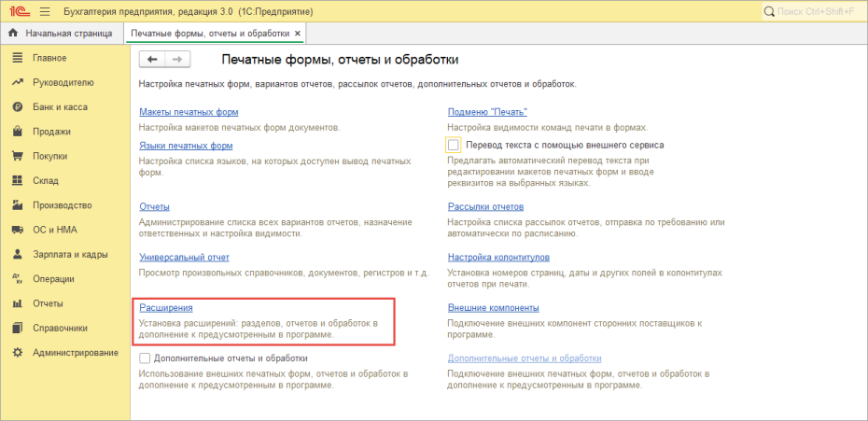Open the Продажи section
Screen dimensions: 868x421
click(65, 132)
